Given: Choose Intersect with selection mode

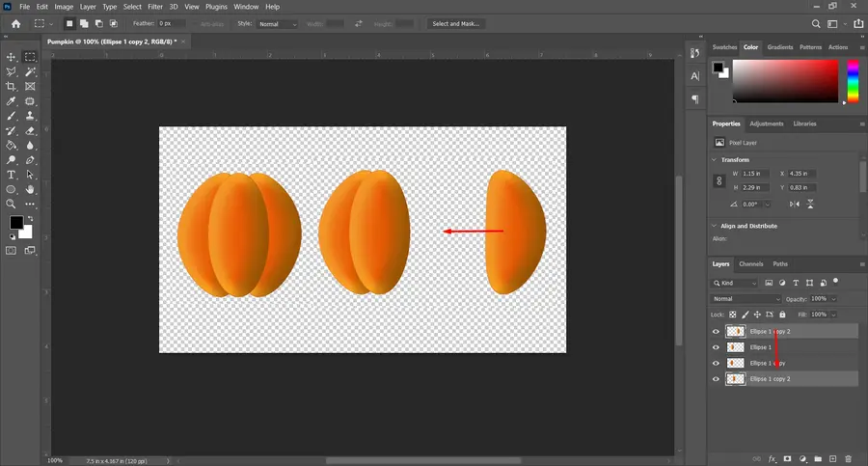Looking at the screenshot, I should 114,24.
